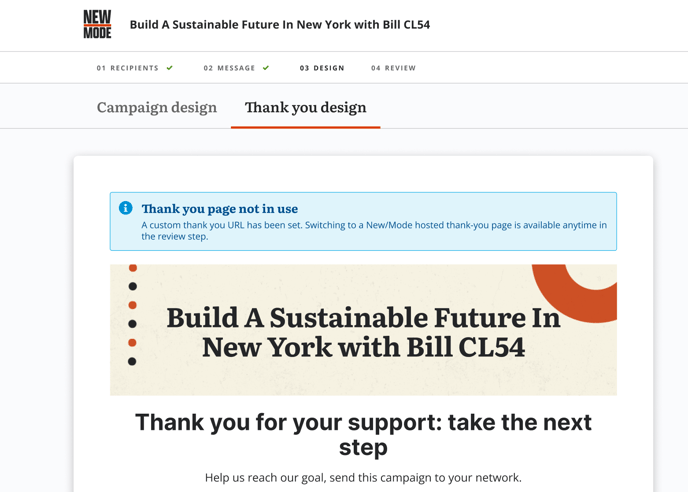Switch to the Campaign design tab

157,107
